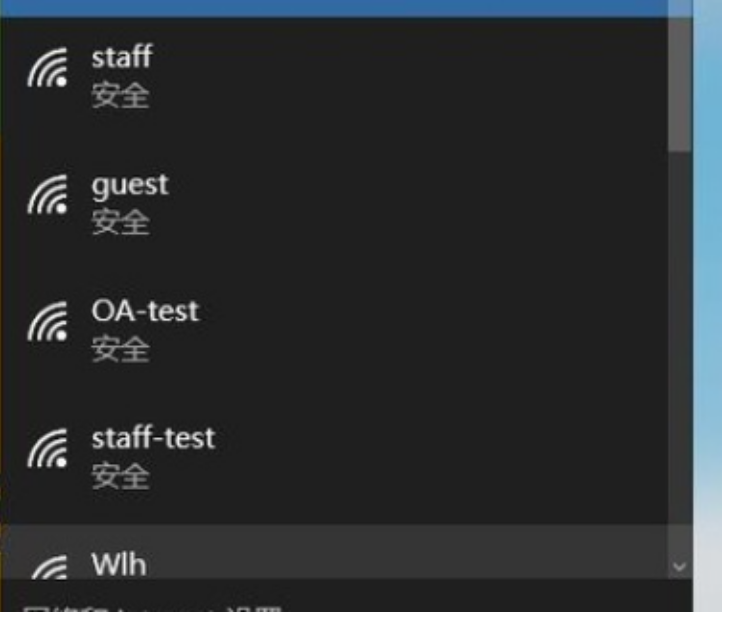Pick the Wlh network name
This screenshot has width=731, height=623.
118,565
